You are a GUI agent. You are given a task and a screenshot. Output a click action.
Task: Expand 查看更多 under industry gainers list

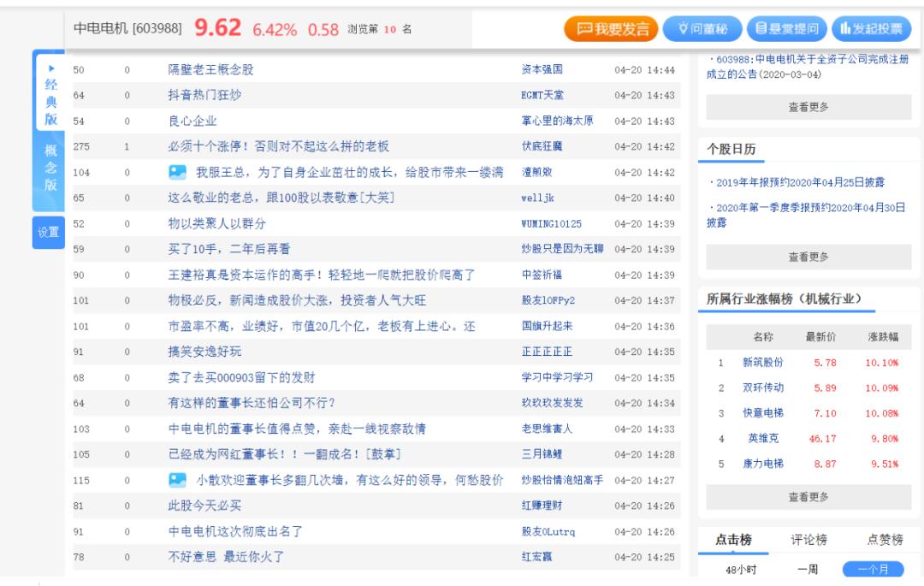pos(808,497)
